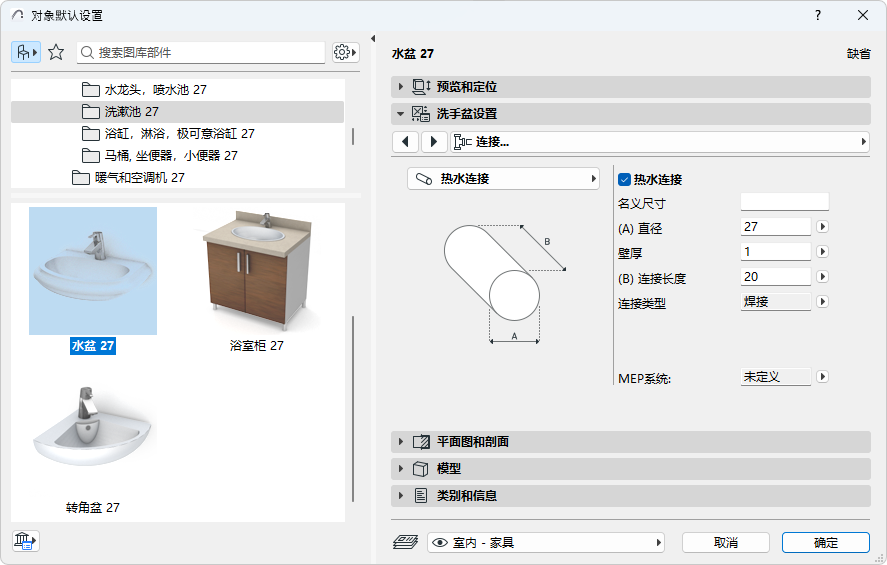887x565 pixels.
Task: Click the 马桶, 坐便器, 小便器 27 folder icon
Action: (x=91, y=156)
